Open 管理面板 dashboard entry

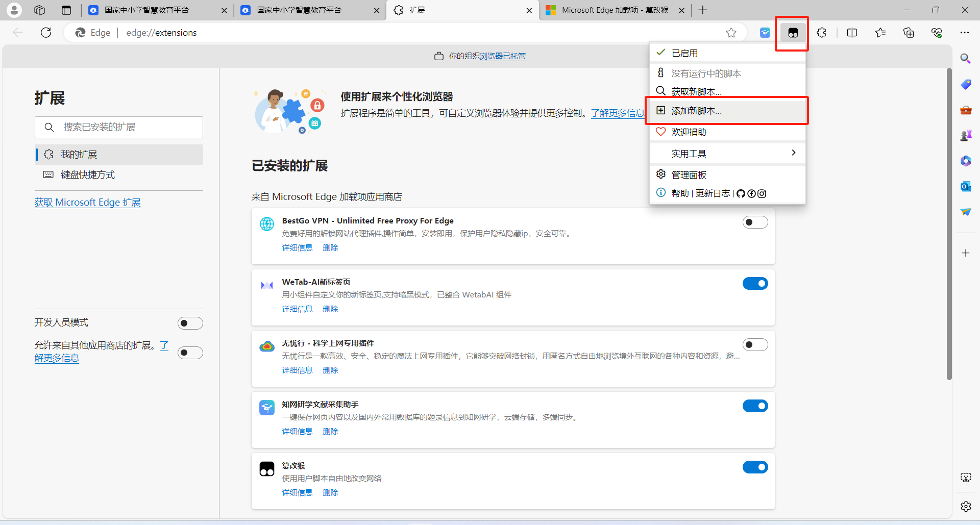click(x=727, y=174)
